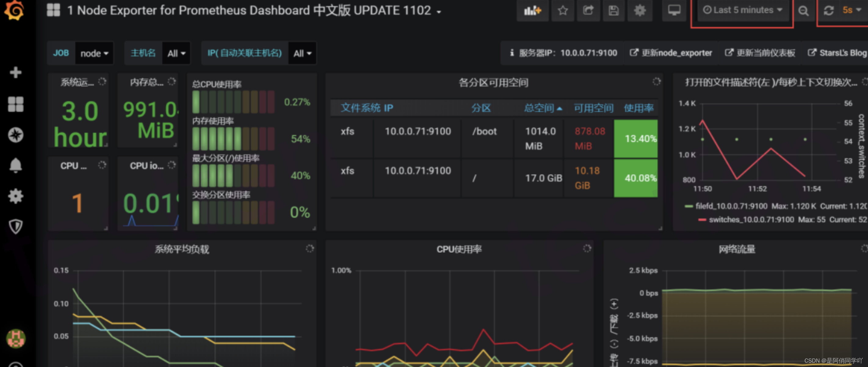Open Explore compass in sidebar
868x367 pixels.
click(x=16, y=135)
